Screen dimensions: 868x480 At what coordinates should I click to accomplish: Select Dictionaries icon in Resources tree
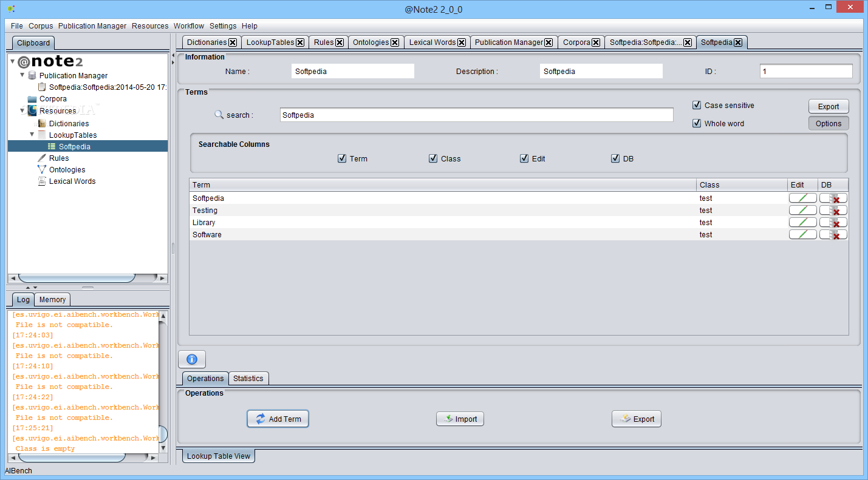pos(42,123)
